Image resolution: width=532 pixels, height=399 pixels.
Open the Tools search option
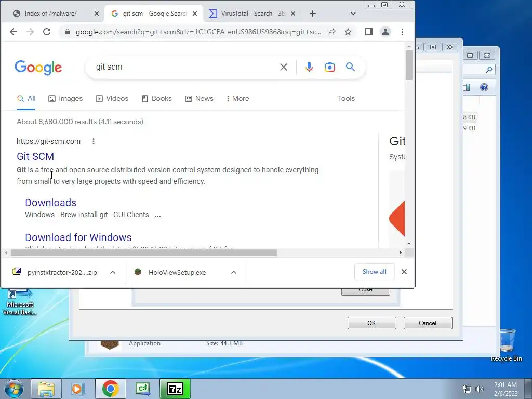pyautogui.click(x=346, y=98)
